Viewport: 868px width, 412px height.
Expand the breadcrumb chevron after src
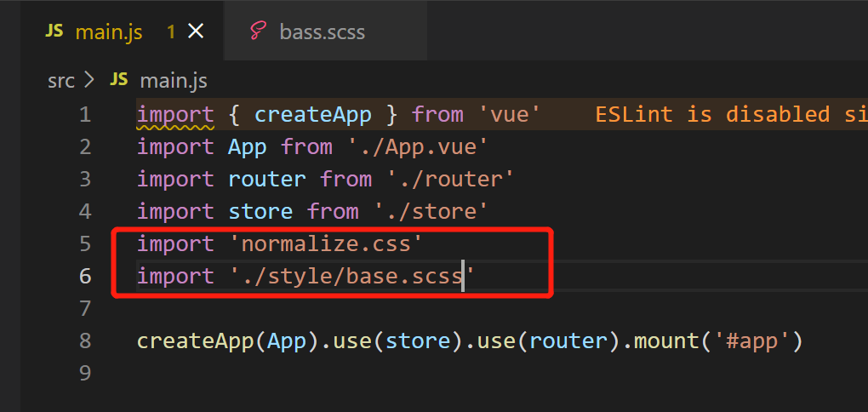point(91,81)
